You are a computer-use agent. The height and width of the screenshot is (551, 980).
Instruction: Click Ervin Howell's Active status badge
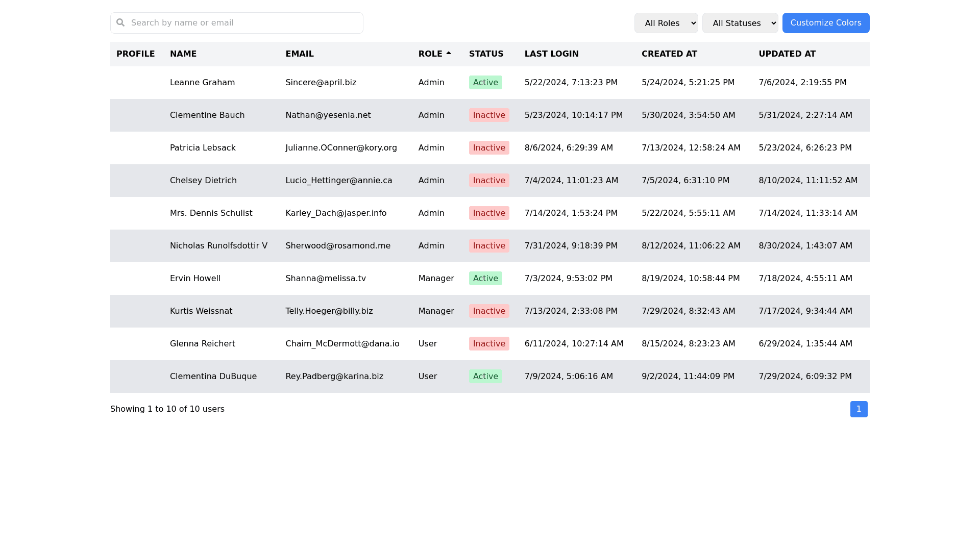pyautogui.click(x=485, y=279)
